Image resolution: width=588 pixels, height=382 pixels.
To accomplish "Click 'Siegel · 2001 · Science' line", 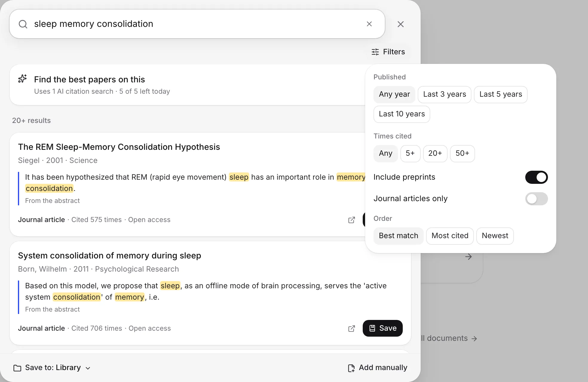I will [58, 161].
